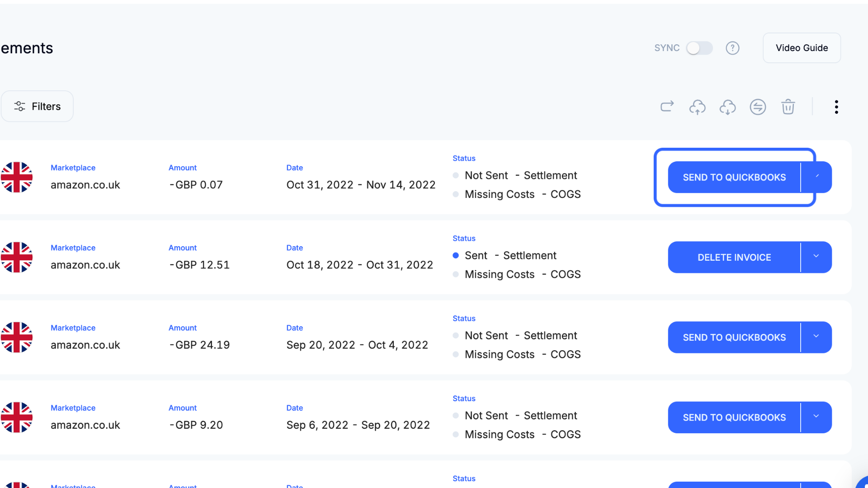Click the cloud upload icon

697,107
